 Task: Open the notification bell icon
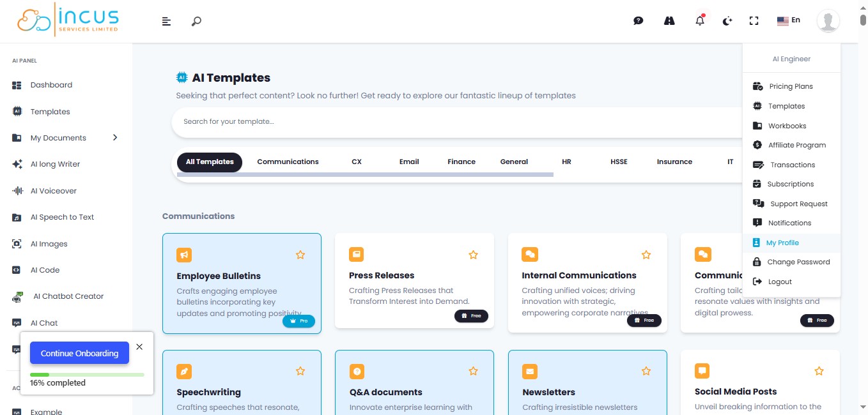(x=700, y=21)
